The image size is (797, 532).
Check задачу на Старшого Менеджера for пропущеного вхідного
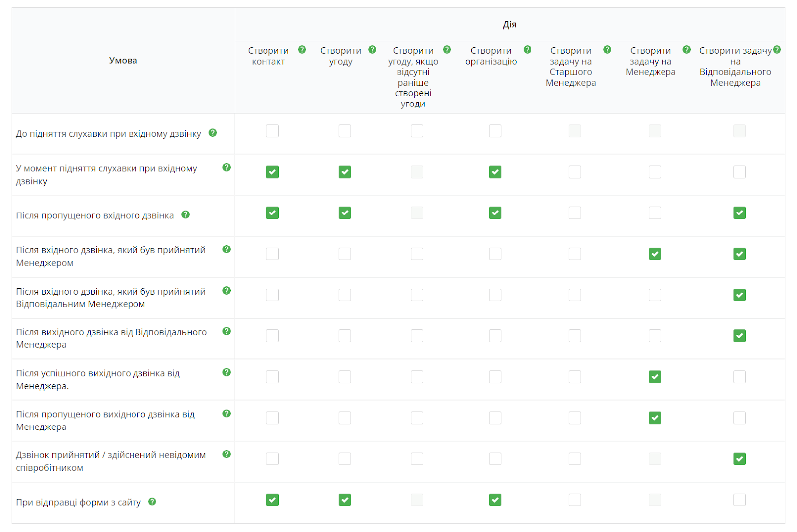(x=575, y=213)
